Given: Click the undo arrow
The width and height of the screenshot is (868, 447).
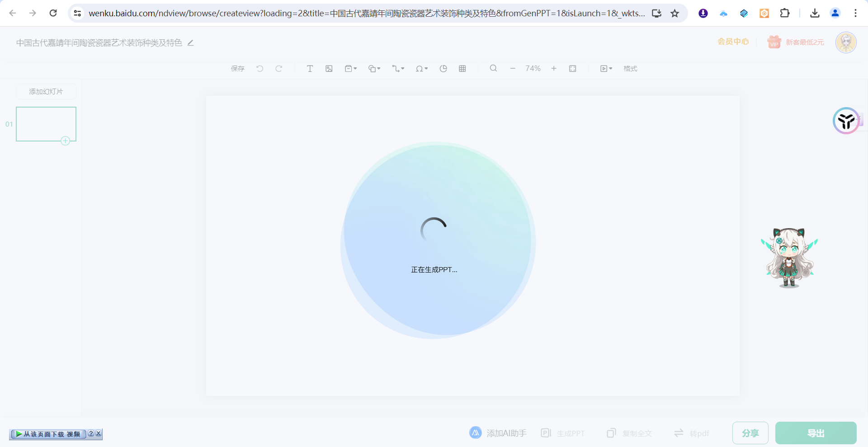Looking at the screenshot, I should (260, 69).
